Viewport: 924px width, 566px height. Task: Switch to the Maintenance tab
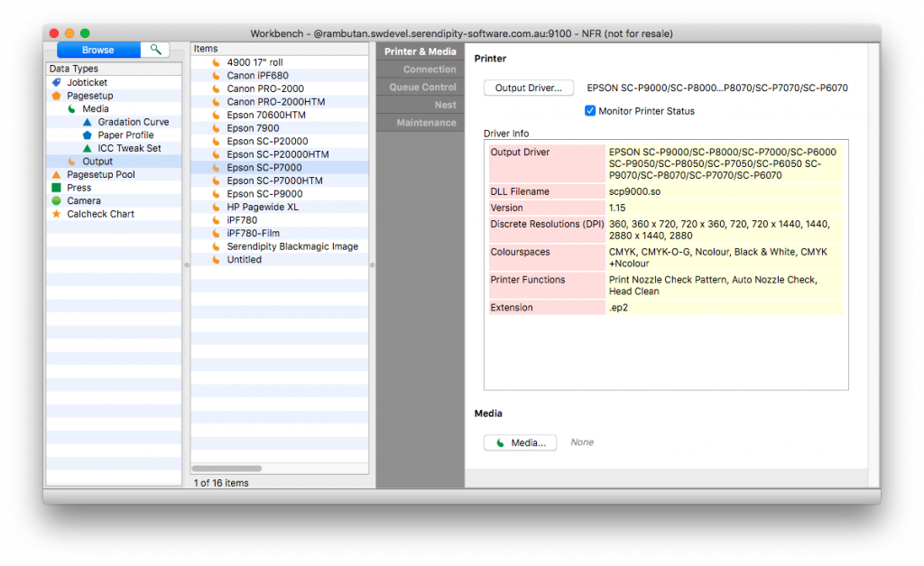pos(420,122)
